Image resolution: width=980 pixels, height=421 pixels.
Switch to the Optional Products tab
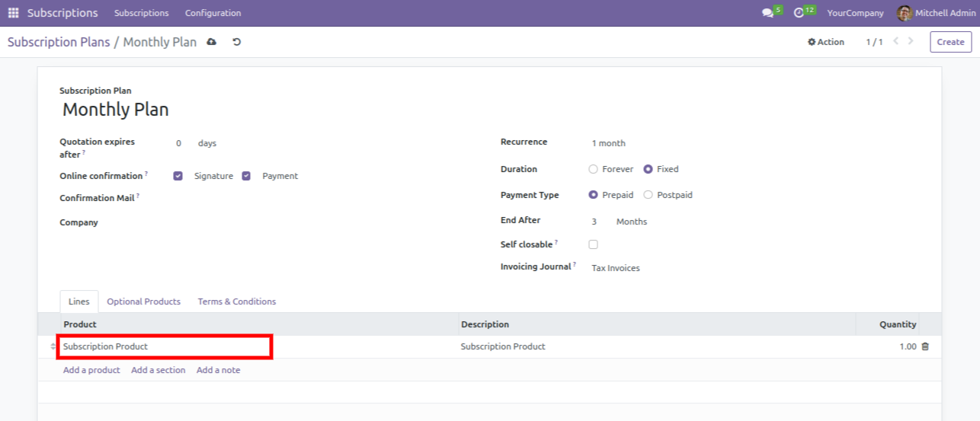pyautogui.click(x=143, y=301)
